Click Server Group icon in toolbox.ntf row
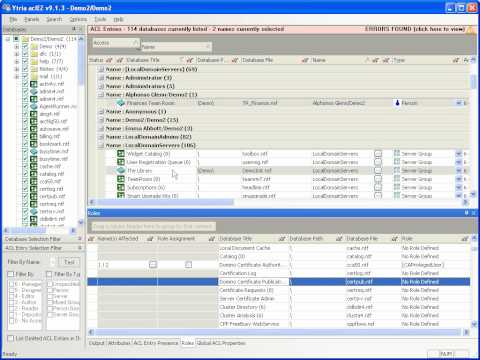Screen dimensions: 480x360 (397, 153)
